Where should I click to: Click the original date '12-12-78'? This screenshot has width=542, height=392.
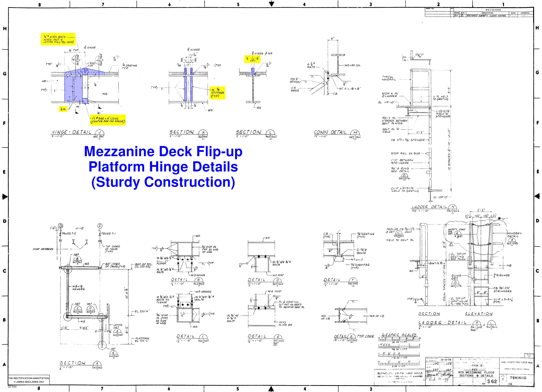(x=446, y=360)
